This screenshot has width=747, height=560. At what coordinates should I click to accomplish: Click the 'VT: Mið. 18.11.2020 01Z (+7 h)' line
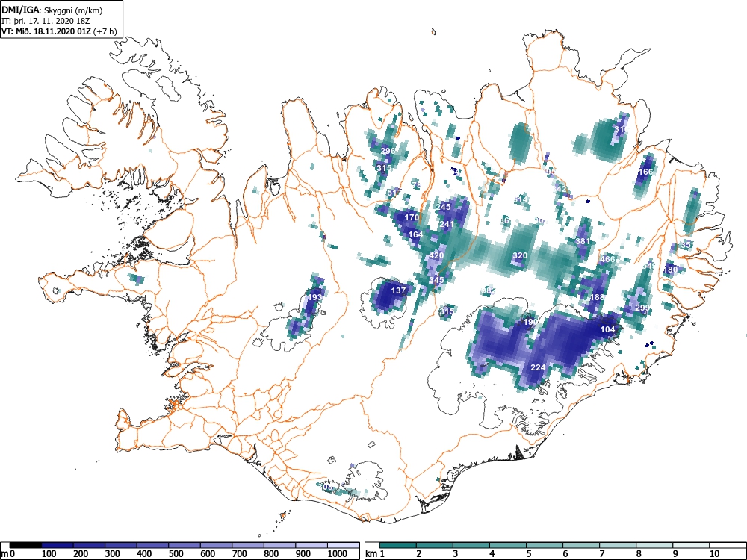click(x=59, y=31)
